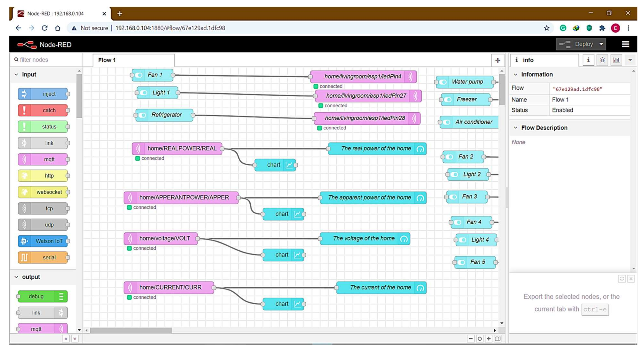
Task: Open the dashboard sidebar tab icon
Action: (x=616, y=60)
